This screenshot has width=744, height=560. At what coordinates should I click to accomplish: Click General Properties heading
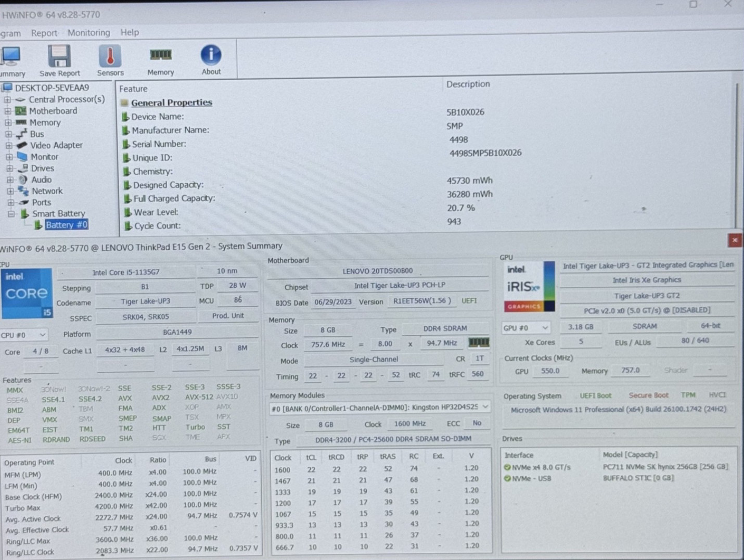coord(172,103)
